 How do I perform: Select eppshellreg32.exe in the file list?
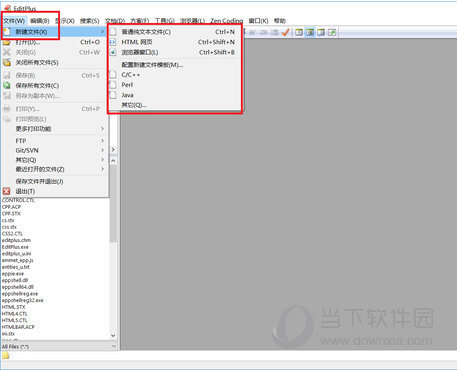[x=23, y=300]
